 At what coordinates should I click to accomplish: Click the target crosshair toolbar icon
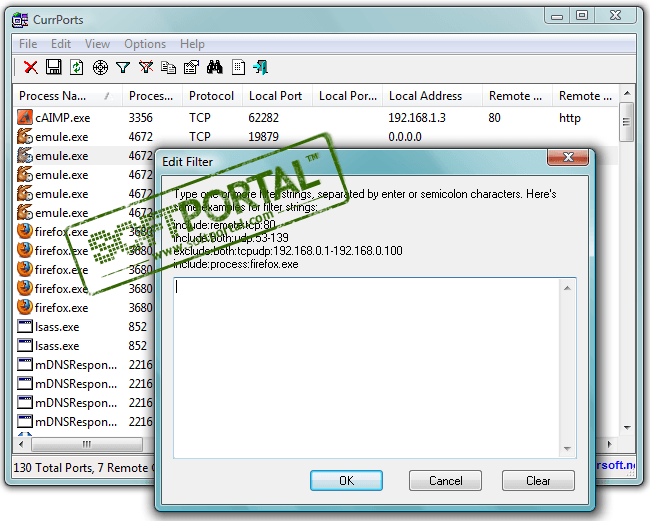point(100,67)
